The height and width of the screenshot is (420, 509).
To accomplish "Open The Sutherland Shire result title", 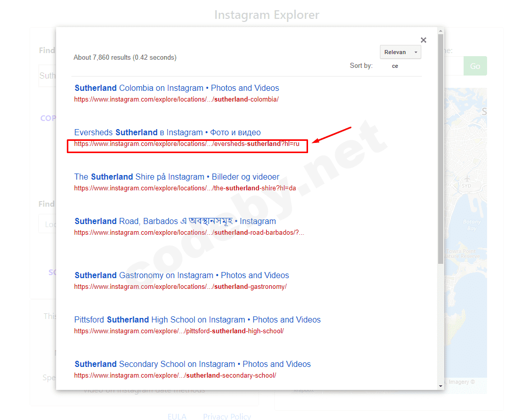I will click(x=176, y=177).
